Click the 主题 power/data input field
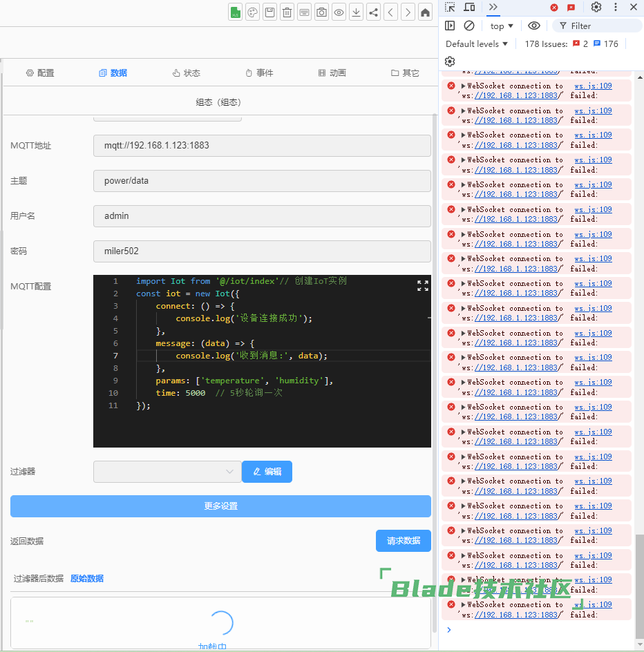The height and width of the screenshot is (652, 644). coord(262,181)
